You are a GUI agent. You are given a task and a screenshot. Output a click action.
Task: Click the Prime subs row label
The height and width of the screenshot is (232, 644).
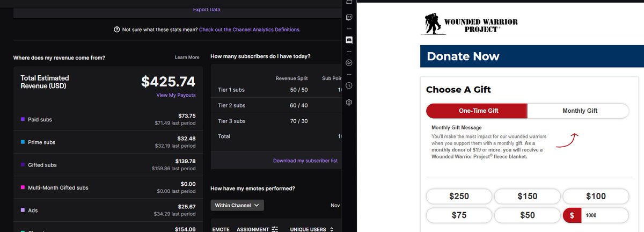[x=41, y=142]
